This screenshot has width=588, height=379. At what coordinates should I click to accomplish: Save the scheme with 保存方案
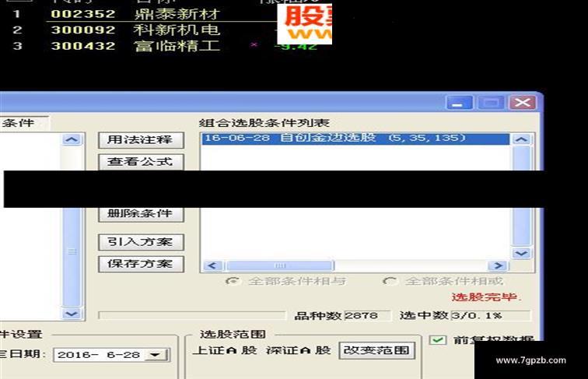[x=141, y=264]
